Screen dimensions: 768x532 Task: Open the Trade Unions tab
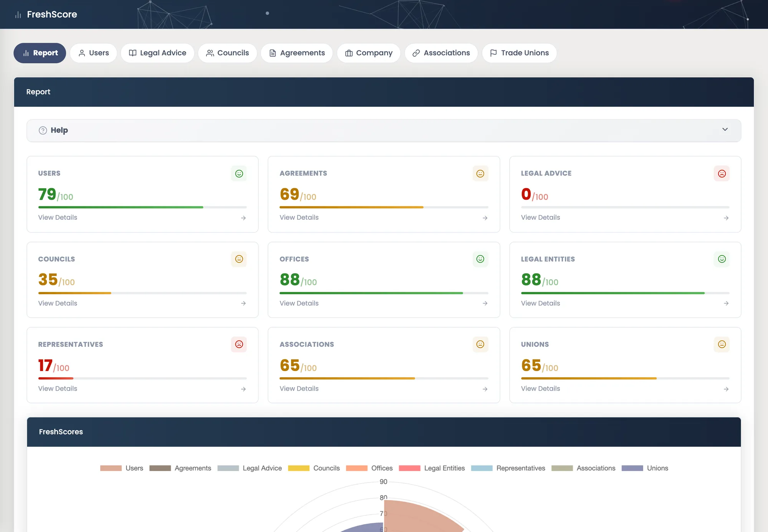click(x=520, y=53)
